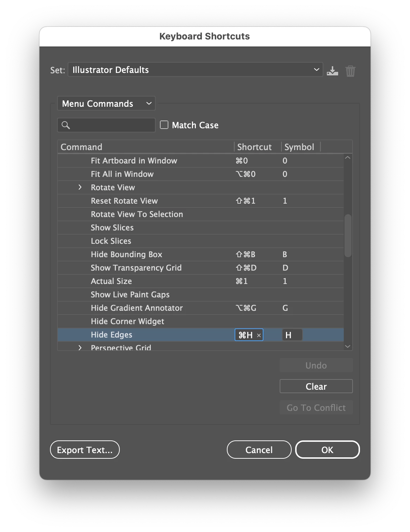Click the ⇧⌘B shortcut cell
Image resolution: width=410 pixels, height=532 pixels.
(246, 254)
